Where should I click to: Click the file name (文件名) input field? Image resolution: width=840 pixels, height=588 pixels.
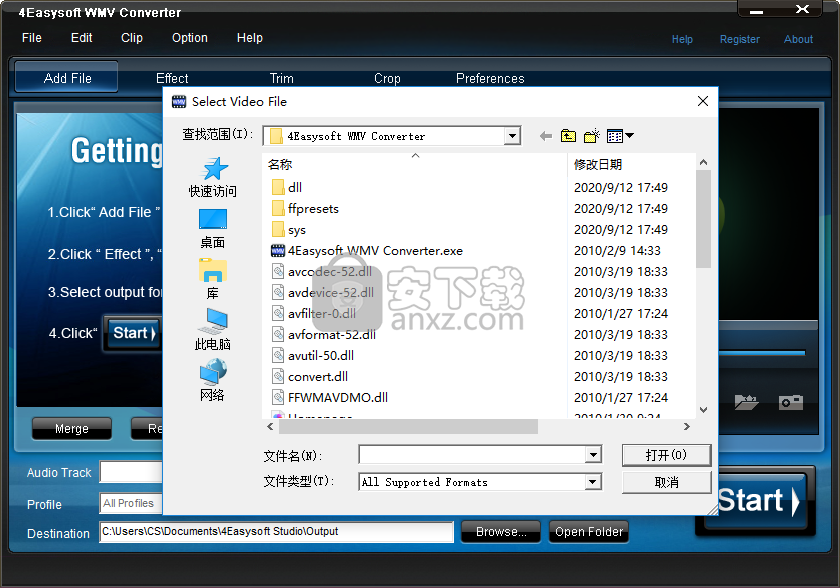click(472, 455)
